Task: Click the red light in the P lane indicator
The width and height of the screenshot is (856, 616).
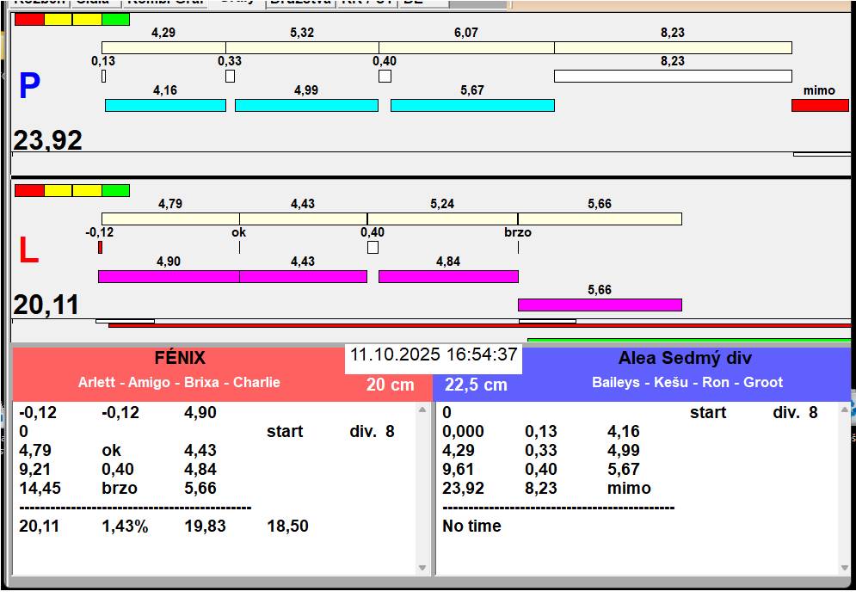Action: click(29, 19)
